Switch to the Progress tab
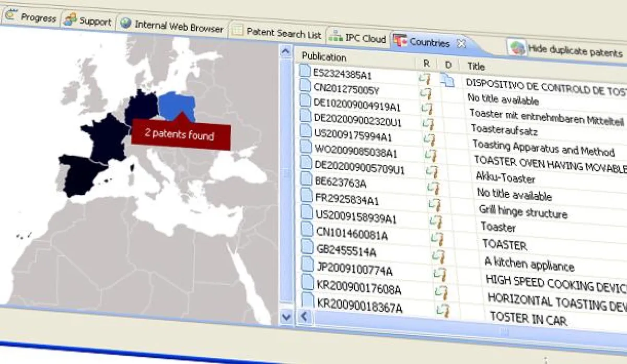The image size is (627, 364). tap(31, 18)
